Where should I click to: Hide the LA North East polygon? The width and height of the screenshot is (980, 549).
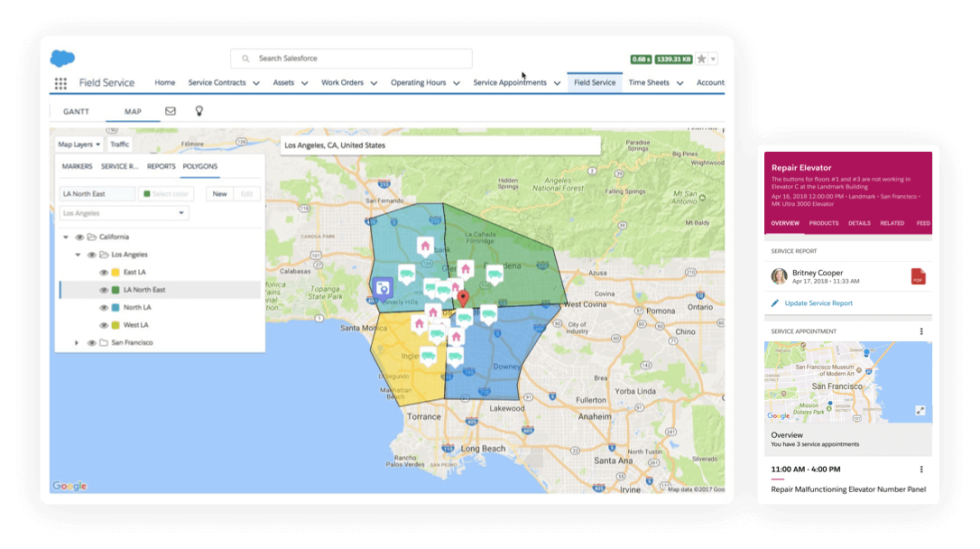click(104, 290)
